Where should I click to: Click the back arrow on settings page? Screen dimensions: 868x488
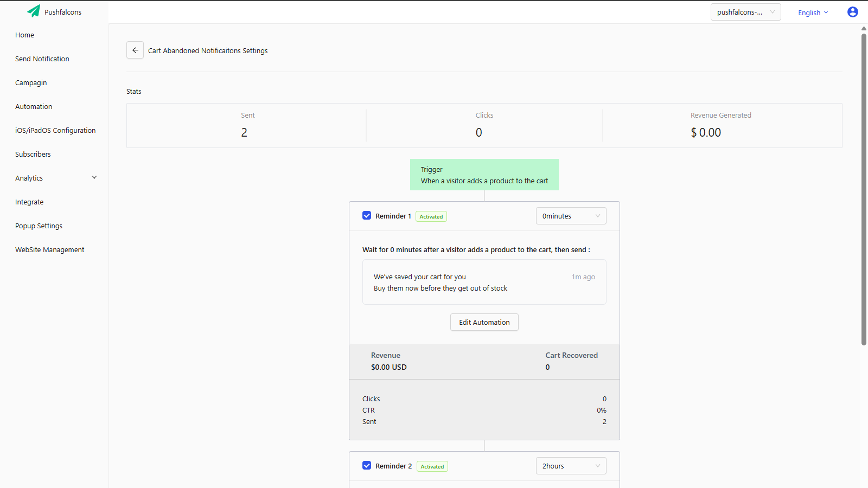(135, 50)
